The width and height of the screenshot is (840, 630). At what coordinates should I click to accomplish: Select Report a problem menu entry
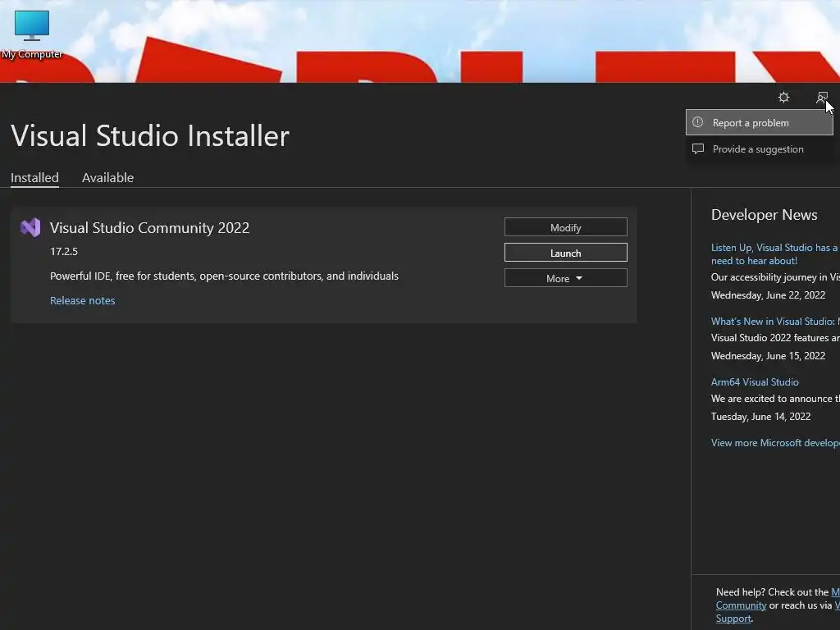(x=759, y=123)
